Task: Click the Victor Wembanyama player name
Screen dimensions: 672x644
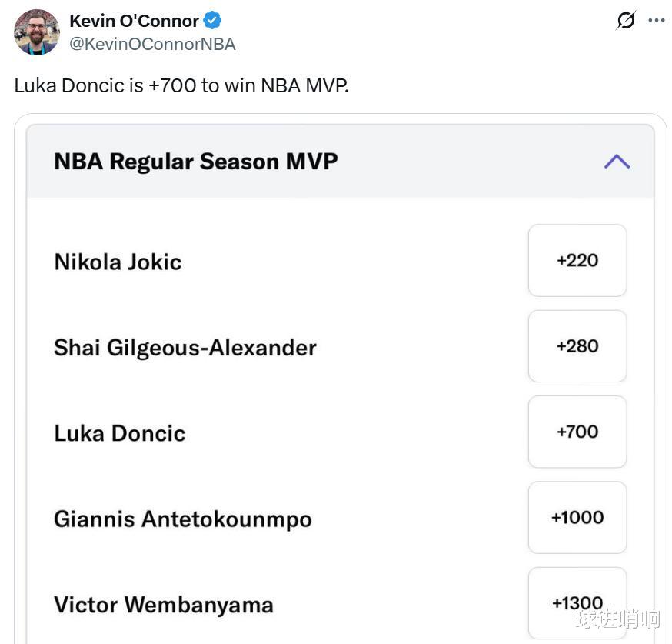Action: click(x=163, y=605)
